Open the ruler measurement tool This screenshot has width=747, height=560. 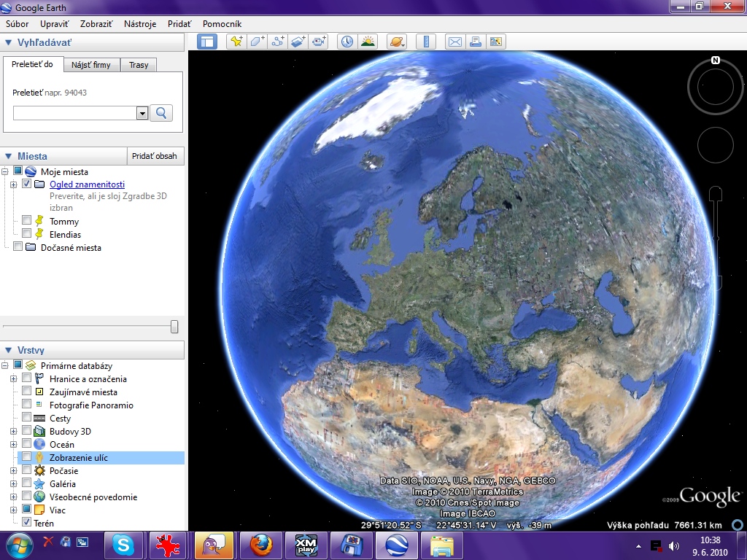pos(426,42)
